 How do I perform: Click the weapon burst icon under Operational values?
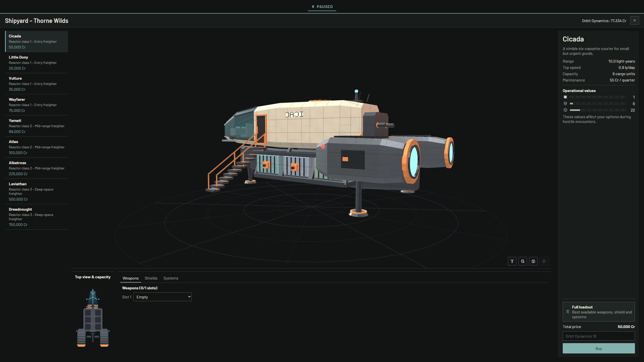coord(565,97)
